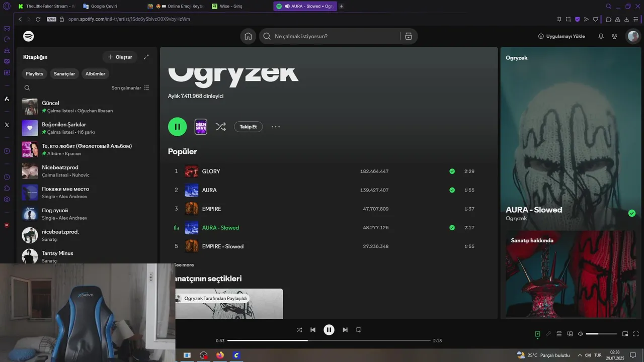
Task: Open Sanatçı hakkında artist card
Action: [571, 275]
